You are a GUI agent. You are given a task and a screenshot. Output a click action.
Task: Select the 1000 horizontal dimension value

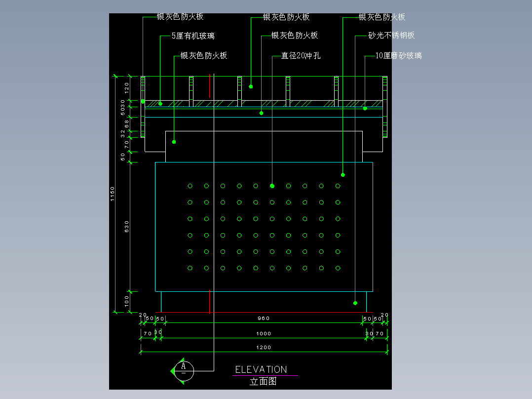(264, 333)
